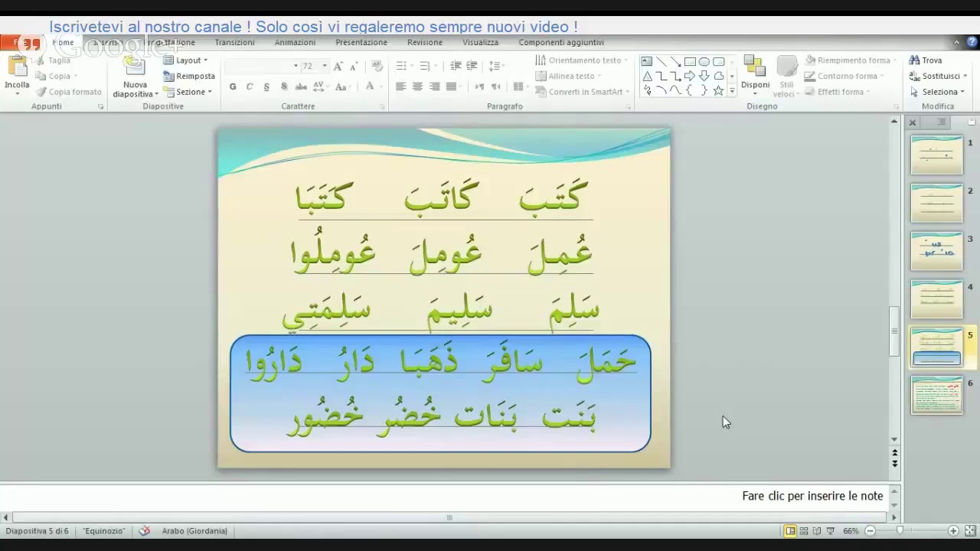Increase font size with the large A icon
The height and width of the screenshot is (551, 980).
click(x=338, y=67)
